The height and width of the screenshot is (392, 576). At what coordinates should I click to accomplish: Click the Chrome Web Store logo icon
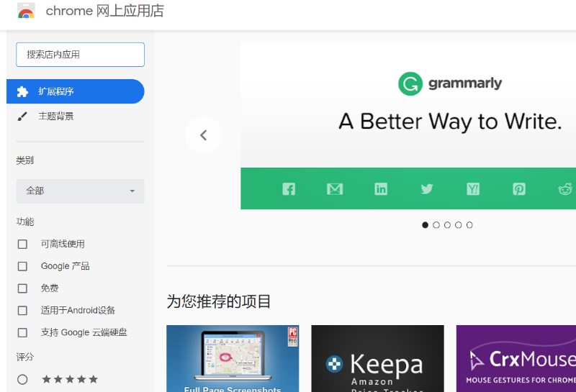tap(26, 11)
